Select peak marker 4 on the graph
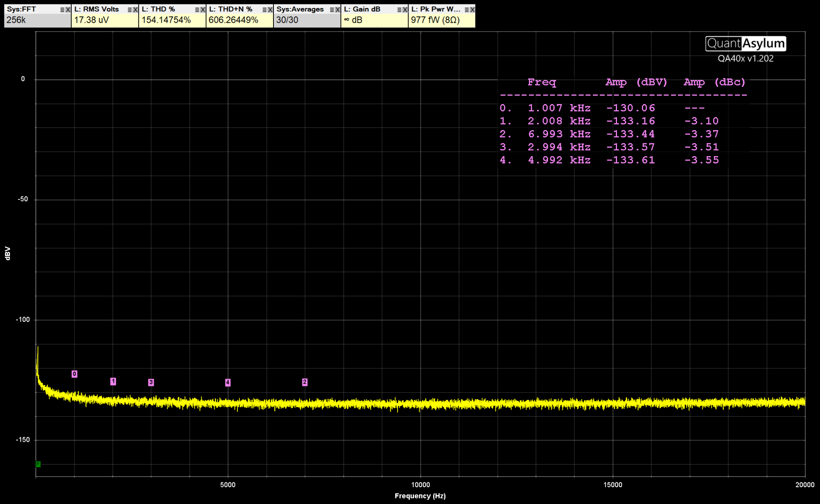The width and height of the screenshot is (820, 504). 227,382
